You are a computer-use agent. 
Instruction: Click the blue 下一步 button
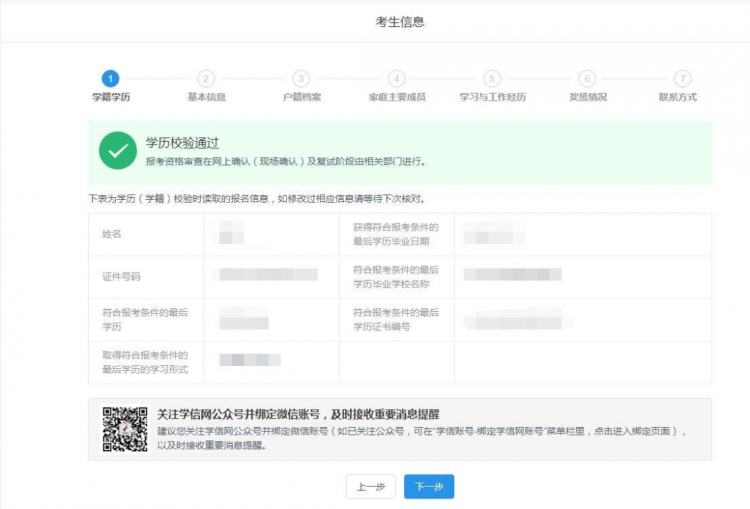coord(429,487)
